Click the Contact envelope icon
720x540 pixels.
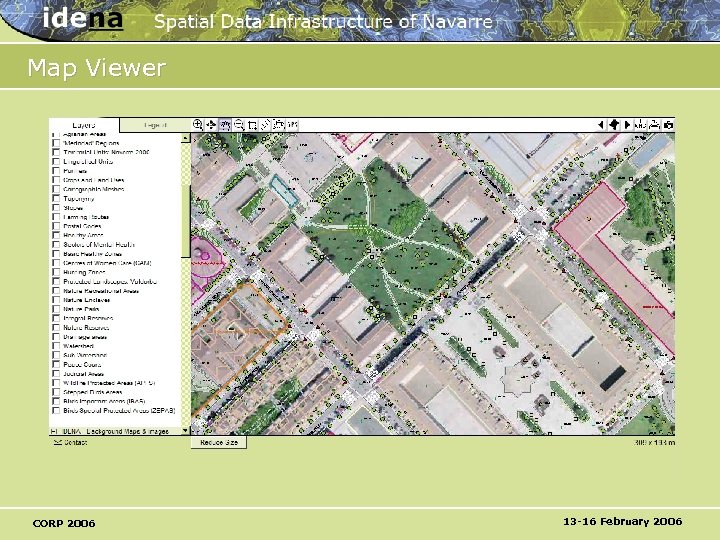coord(57,442)
